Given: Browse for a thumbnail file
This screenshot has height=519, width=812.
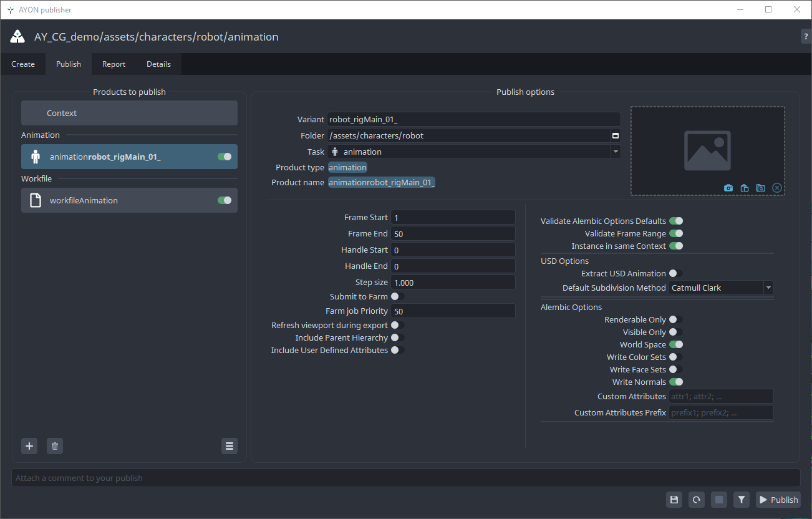Looking at the screenshot, I should (760, 188).
